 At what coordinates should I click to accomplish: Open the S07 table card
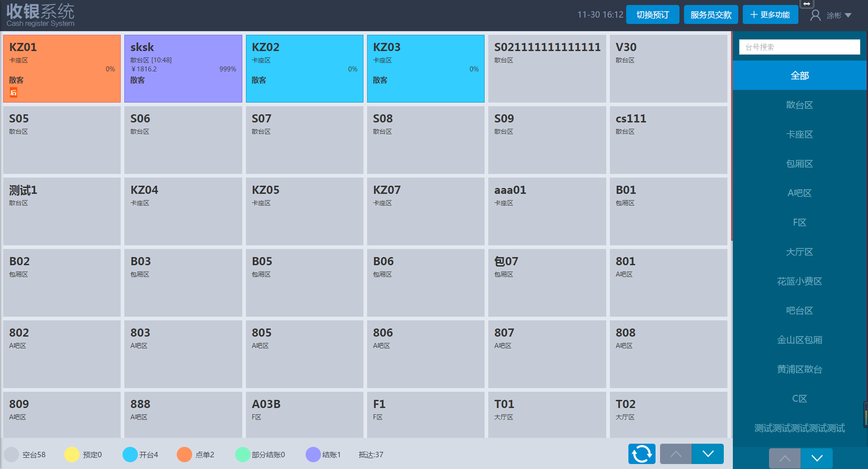click(304, 140)
